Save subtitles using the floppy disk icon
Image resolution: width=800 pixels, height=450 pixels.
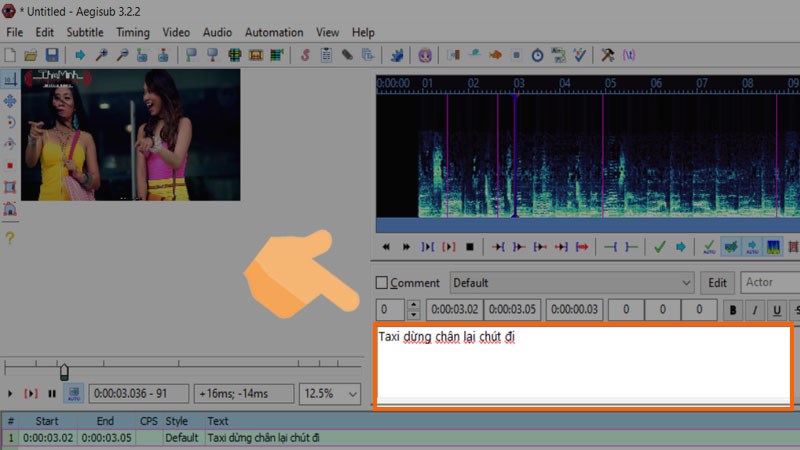coord(52,55)
